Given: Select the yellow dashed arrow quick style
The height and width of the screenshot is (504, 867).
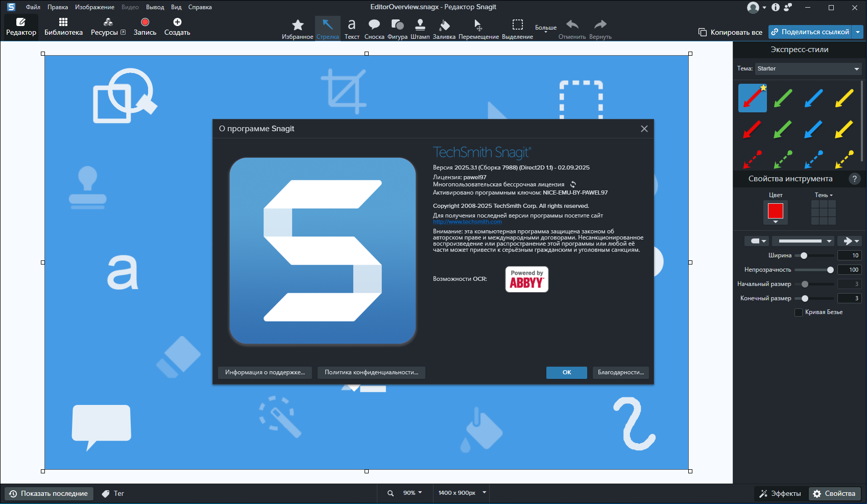Looking at the screenshot, I should point(844,159).
